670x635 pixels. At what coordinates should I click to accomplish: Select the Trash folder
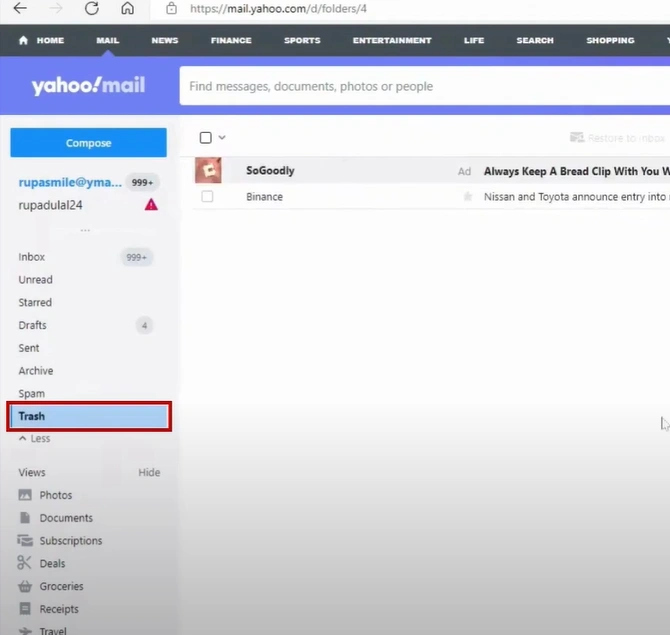tap(89, 416)
